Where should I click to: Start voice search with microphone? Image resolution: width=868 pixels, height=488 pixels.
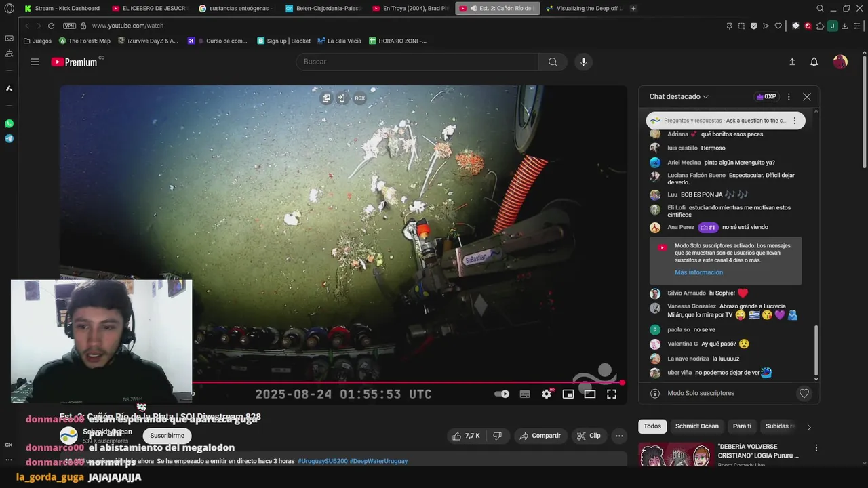point(583,62)
